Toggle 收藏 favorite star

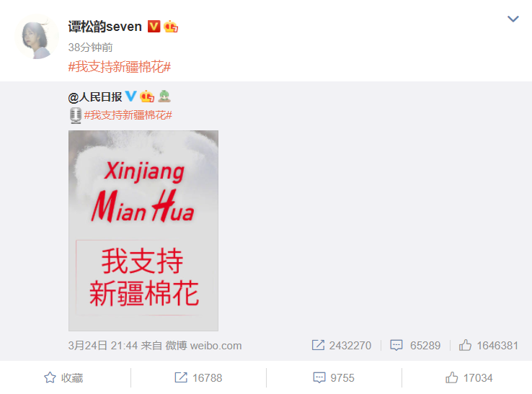[63, 377]
